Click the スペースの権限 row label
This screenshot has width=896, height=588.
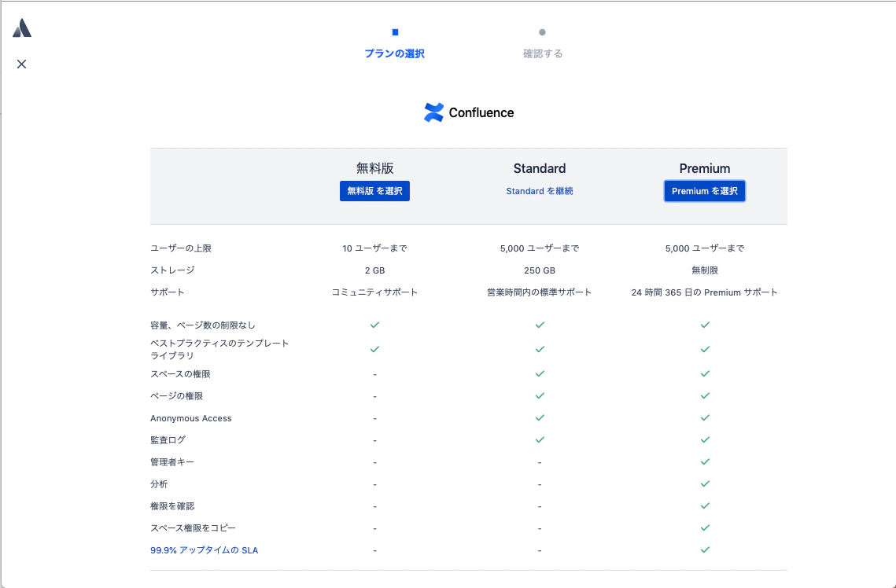click(181, 374)
